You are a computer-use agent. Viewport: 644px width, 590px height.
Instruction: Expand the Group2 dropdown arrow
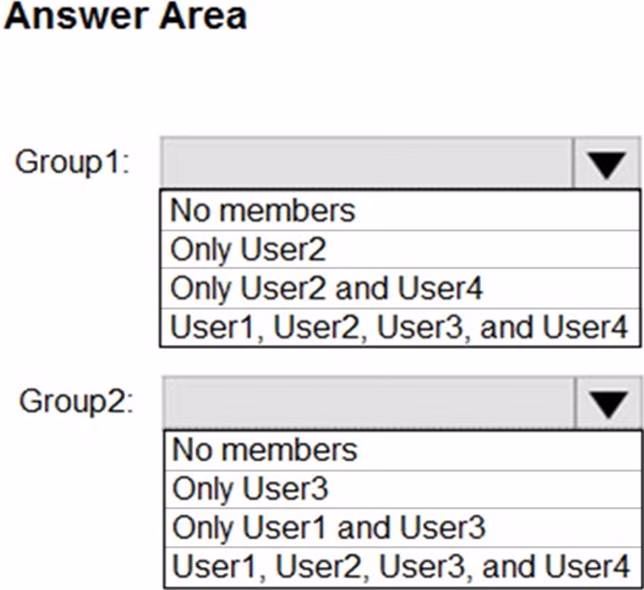pyautogui.click(x=607, y=403)
